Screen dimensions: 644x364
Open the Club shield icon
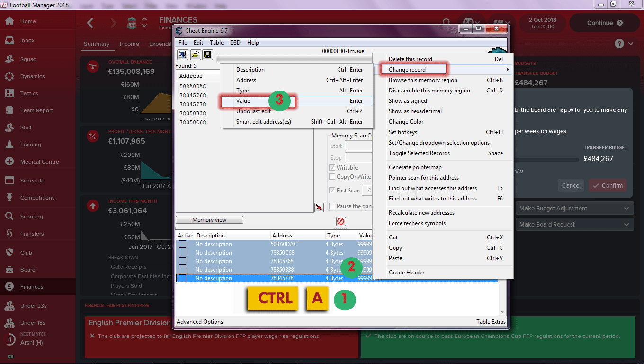coord(9,253)
